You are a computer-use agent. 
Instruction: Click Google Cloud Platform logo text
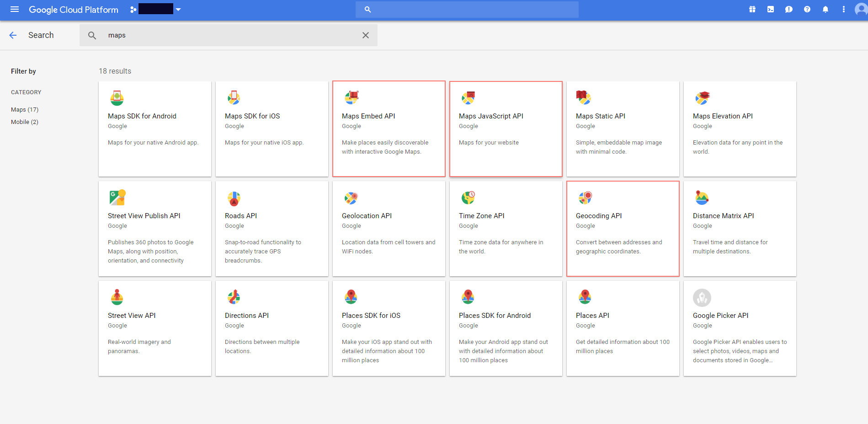tap(74, 10)
